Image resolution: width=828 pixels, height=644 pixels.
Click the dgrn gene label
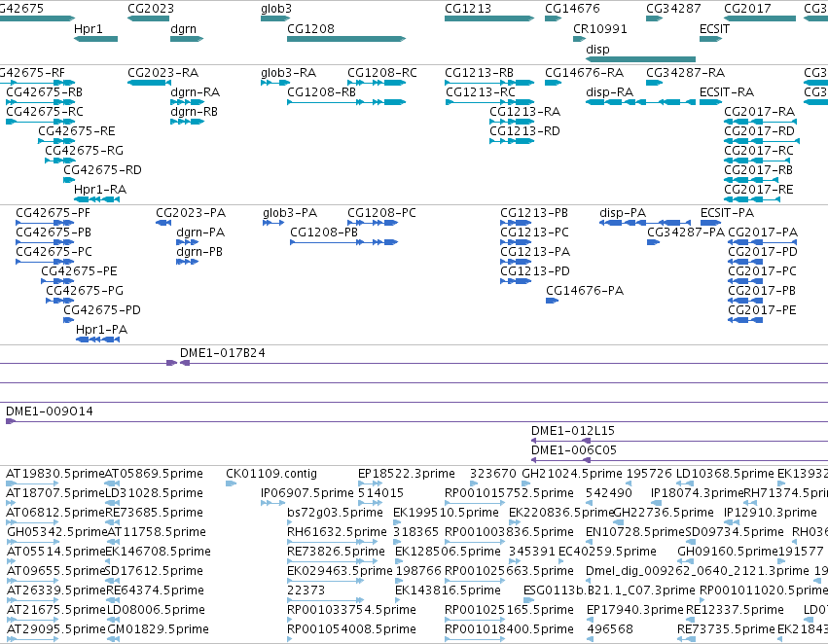183,28
